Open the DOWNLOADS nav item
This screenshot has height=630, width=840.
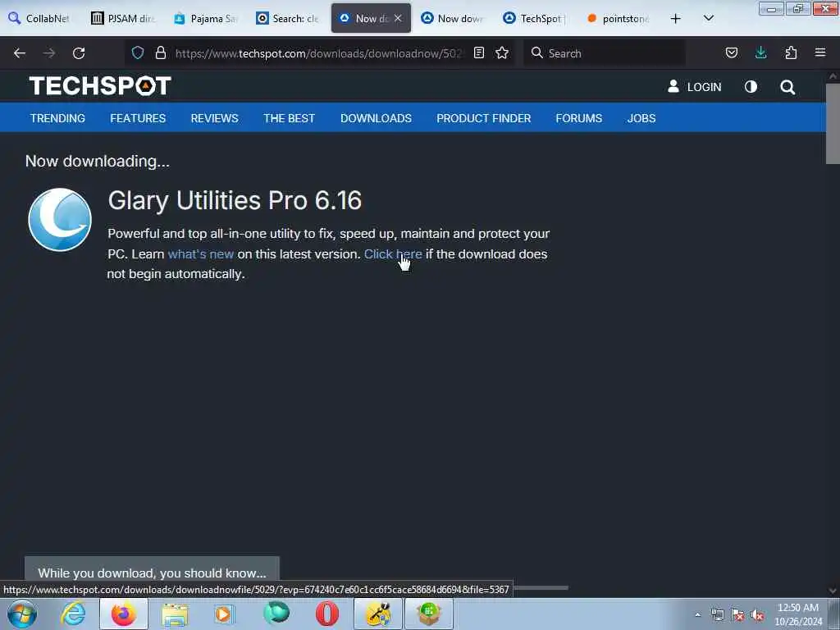(376, 118)
